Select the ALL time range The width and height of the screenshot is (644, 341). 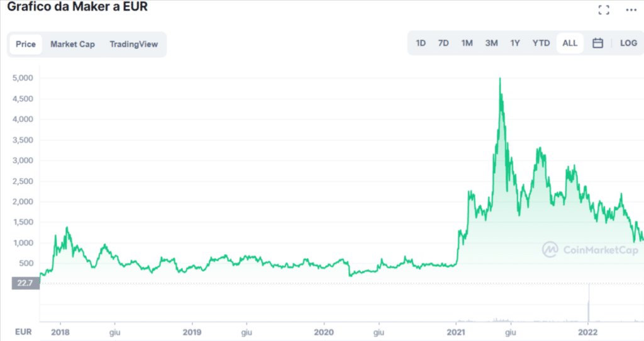coord(570,43)
